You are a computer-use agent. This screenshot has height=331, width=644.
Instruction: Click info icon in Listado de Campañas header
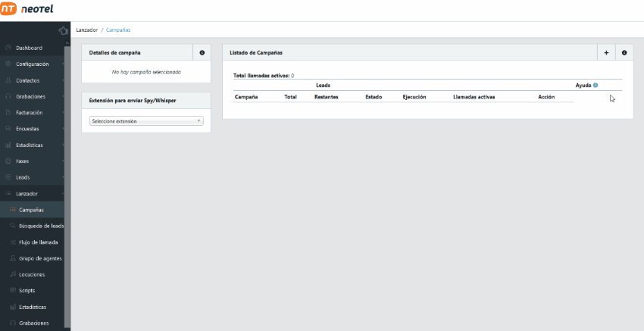pyautogui.click(x=624, y=53)
